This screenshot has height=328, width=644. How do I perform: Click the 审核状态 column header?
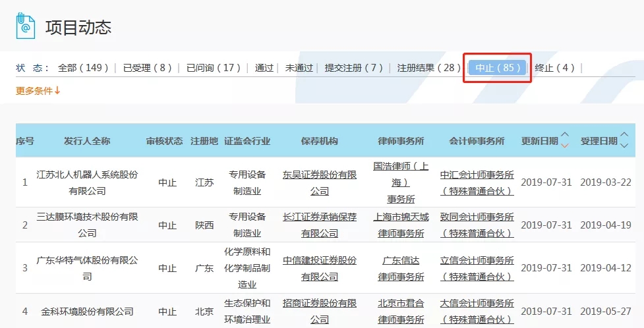click(164, 141)
